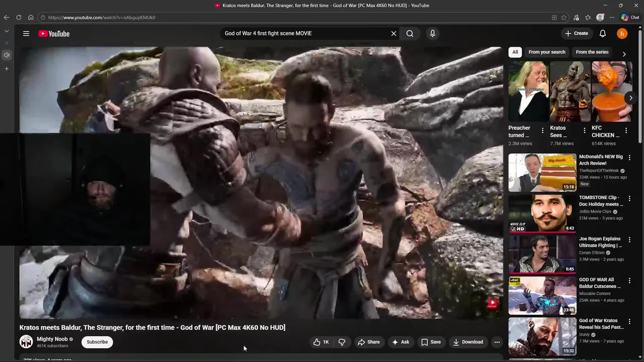Open the more actions ellipsis under the video
The image size is (644, 362).
(x=497, y=342)
